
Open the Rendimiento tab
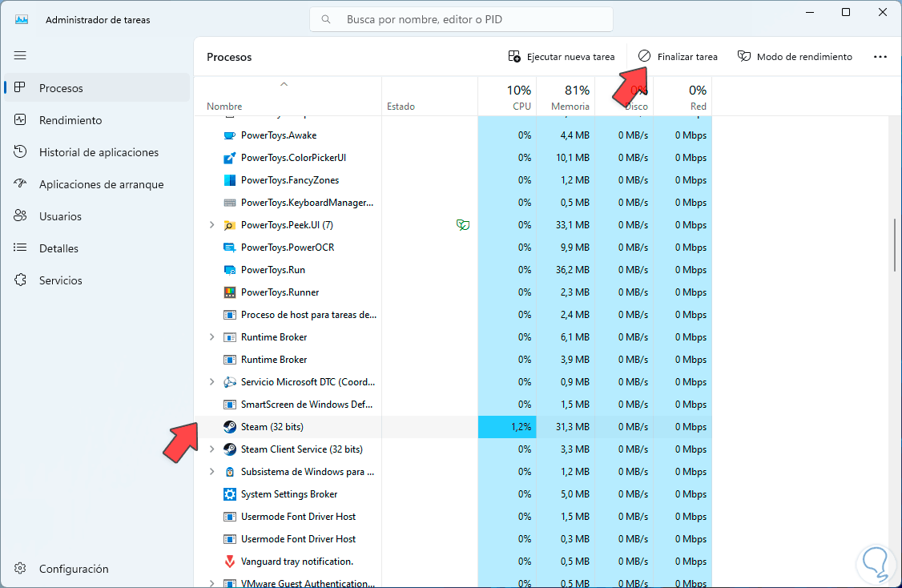pos(97,120)
